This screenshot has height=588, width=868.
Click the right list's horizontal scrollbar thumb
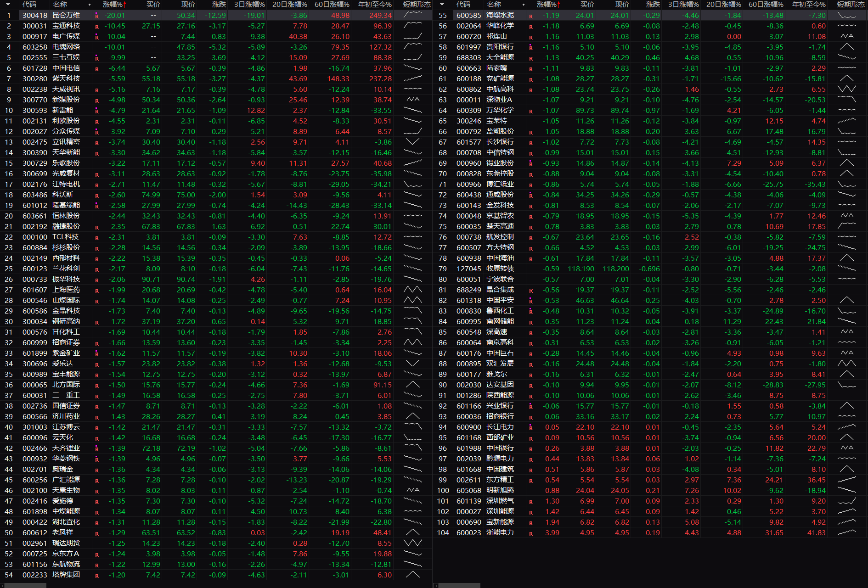click(460, 585)
